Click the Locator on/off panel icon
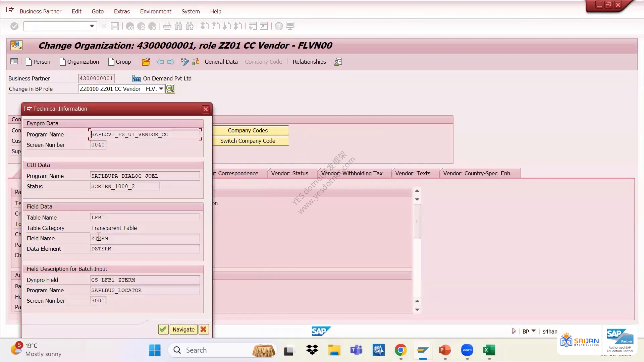Viewport: 644px width, 362px height. (14, 62)
